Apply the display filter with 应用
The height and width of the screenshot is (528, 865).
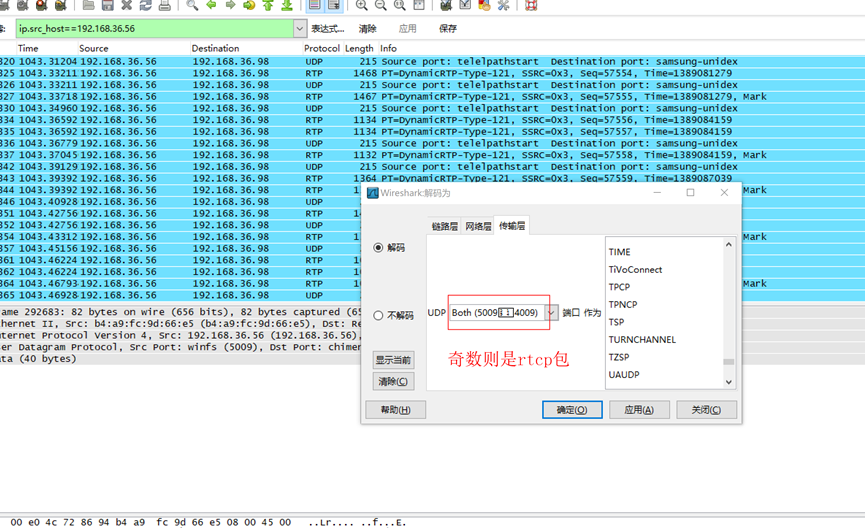coord(408,29)
